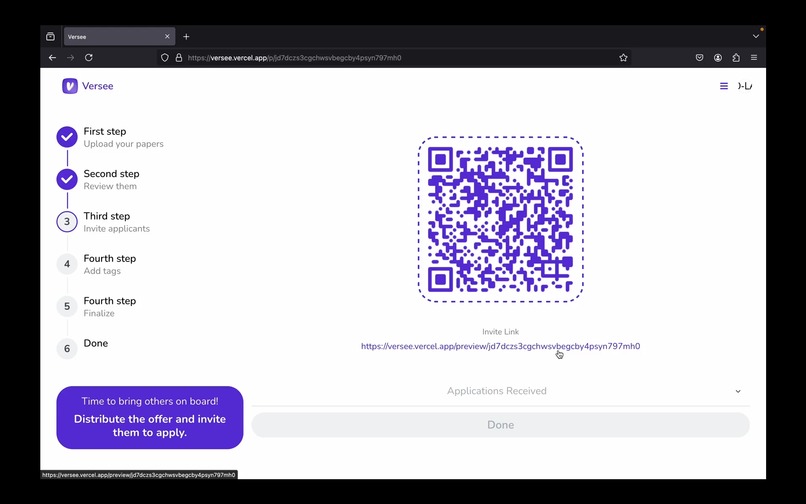Open the Firefox account icon
Image resolution: width=806 pixels, height=504 pixels.
(718, 58)
